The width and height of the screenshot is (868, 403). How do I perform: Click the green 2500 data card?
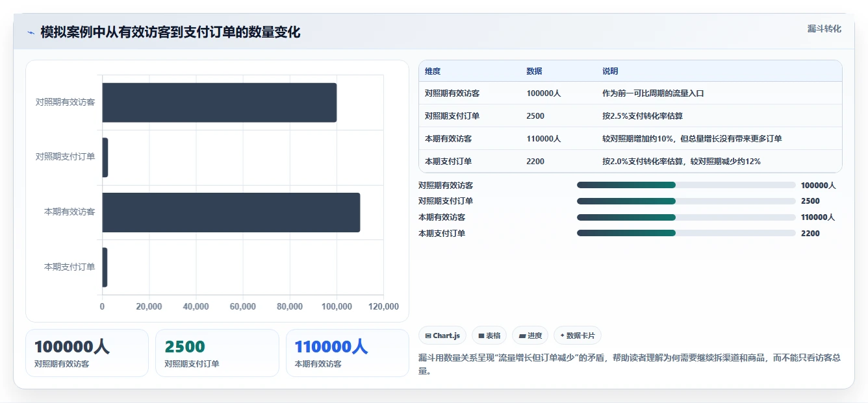217,353
